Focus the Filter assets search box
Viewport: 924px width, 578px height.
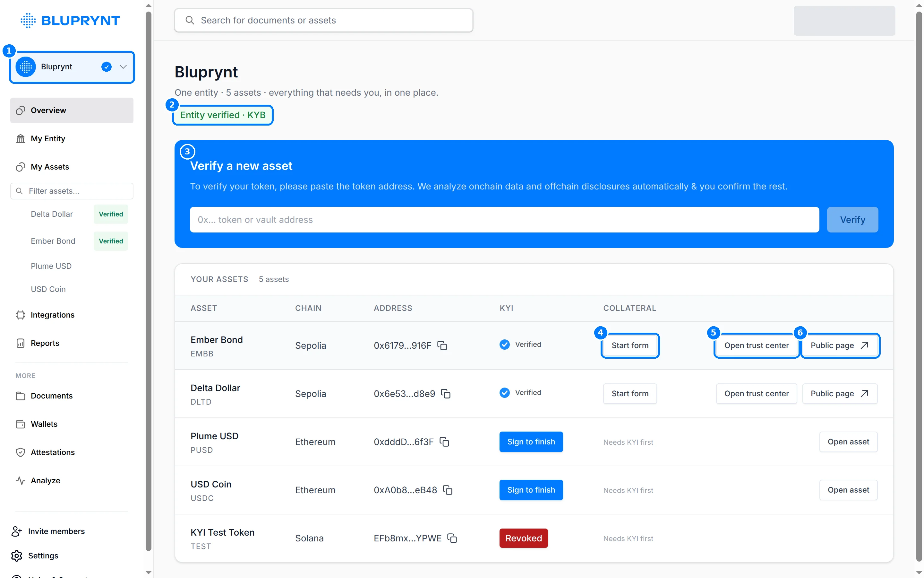(72, 191)
